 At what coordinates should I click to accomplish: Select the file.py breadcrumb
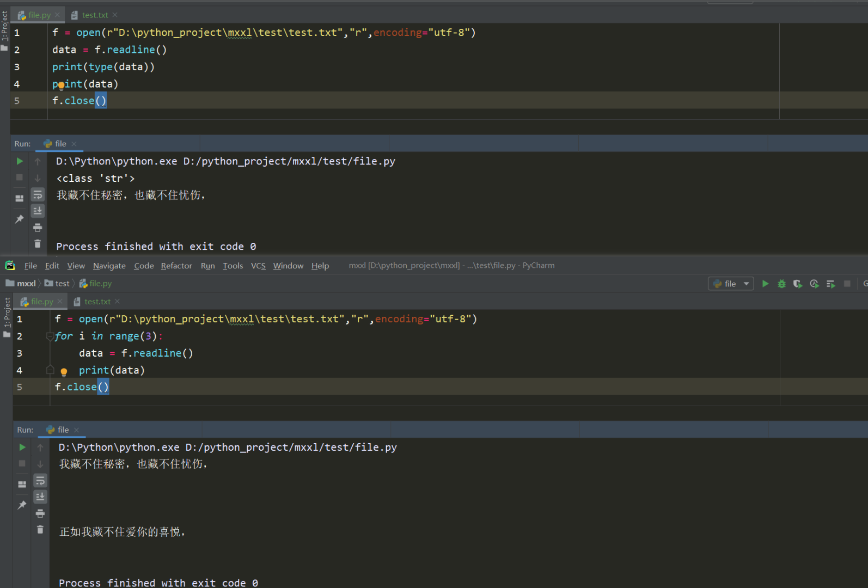tap(95, 284)
